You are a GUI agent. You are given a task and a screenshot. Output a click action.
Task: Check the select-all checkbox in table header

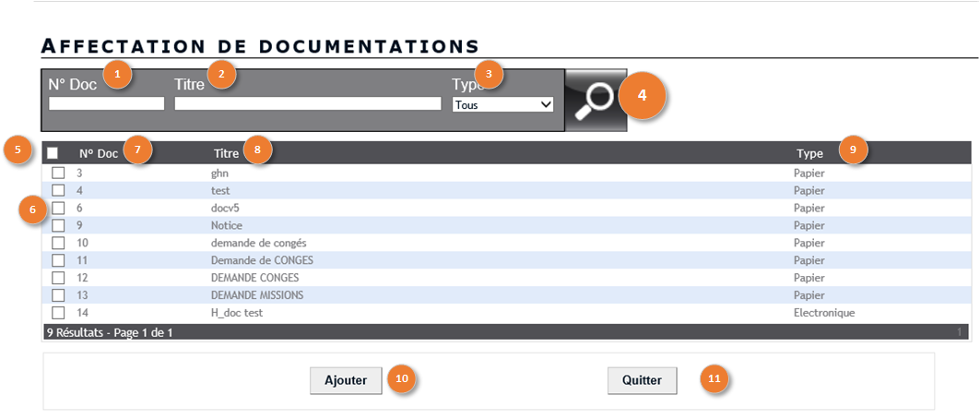[x=53, y=153]
